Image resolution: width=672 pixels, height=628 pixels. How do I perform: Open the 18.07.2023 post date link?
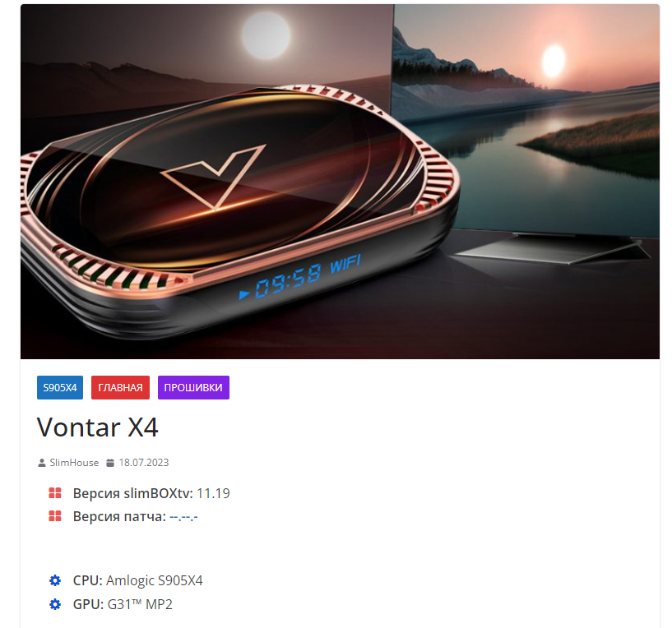tap(144, 463)
